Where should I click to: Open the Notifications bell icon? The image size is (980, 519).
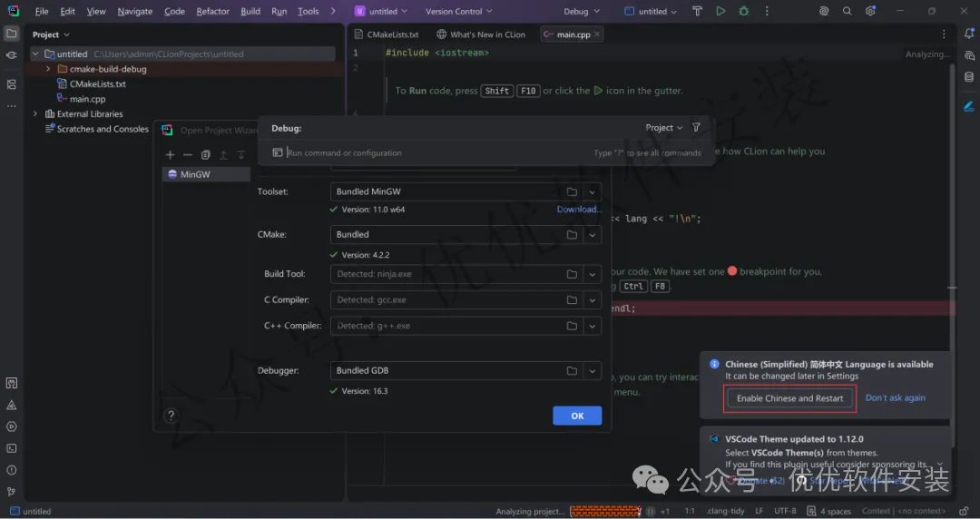point(969,34)
